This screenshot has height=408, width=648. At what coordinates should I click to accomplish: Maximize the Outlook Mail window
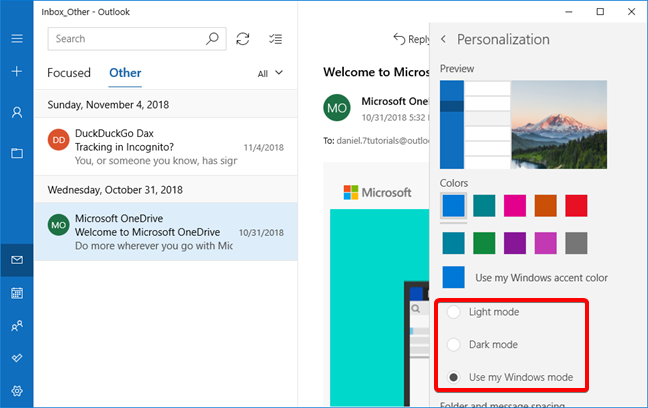600,12
